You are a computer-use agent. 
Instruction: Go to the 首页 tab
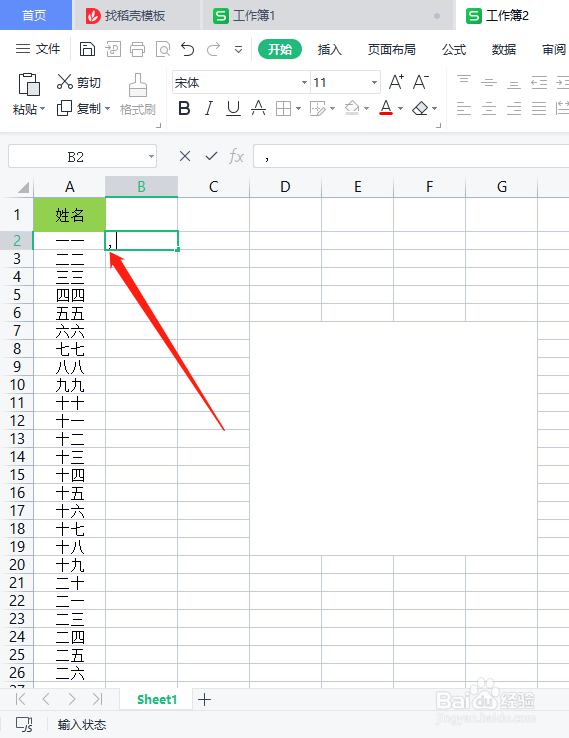click(x=34, y=16)
